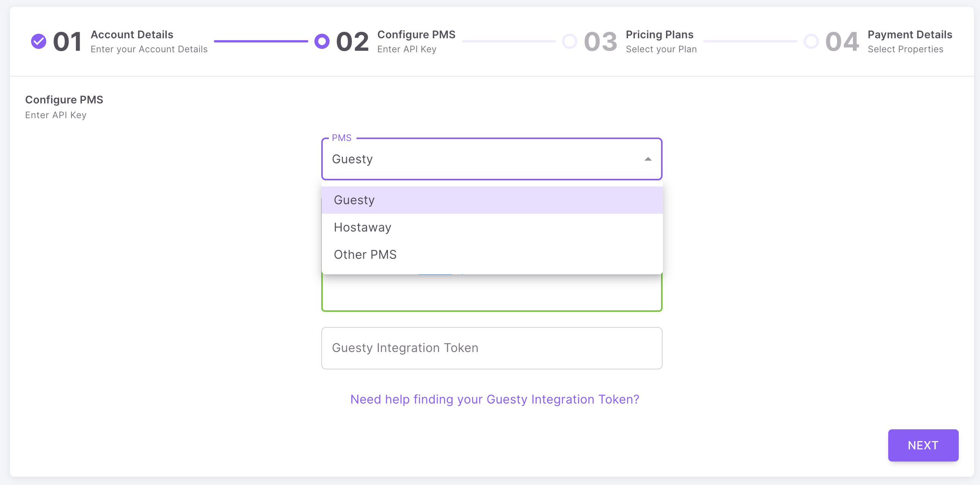Click the PMS combo box showing Guesty

(x=492, y=159)
